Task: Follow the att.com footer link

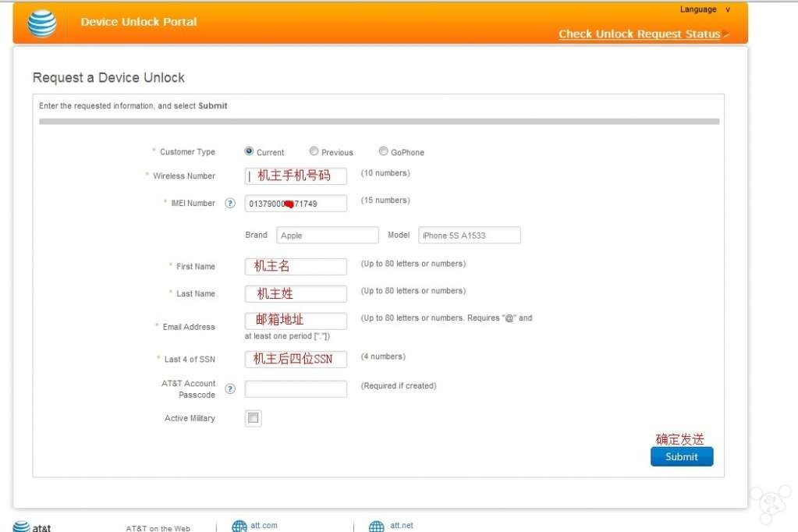Action: pyautogui.click(x=263, y=524)
